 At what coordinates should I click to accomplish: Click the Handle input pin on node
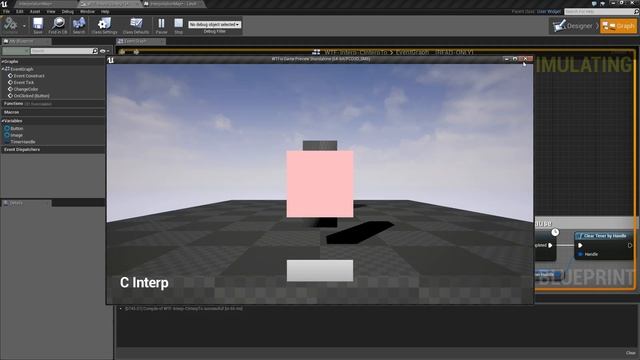click(580, 254)
